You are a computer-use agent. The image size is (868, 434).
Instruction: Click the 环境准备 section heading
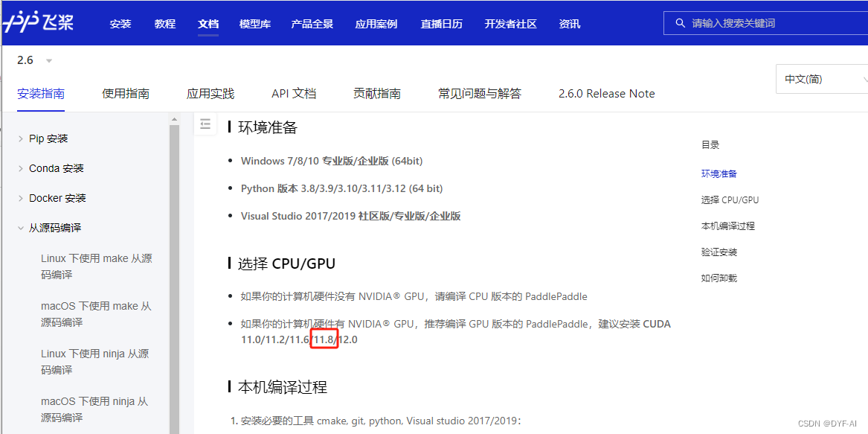pyautogui.click(x=268, y=128)
